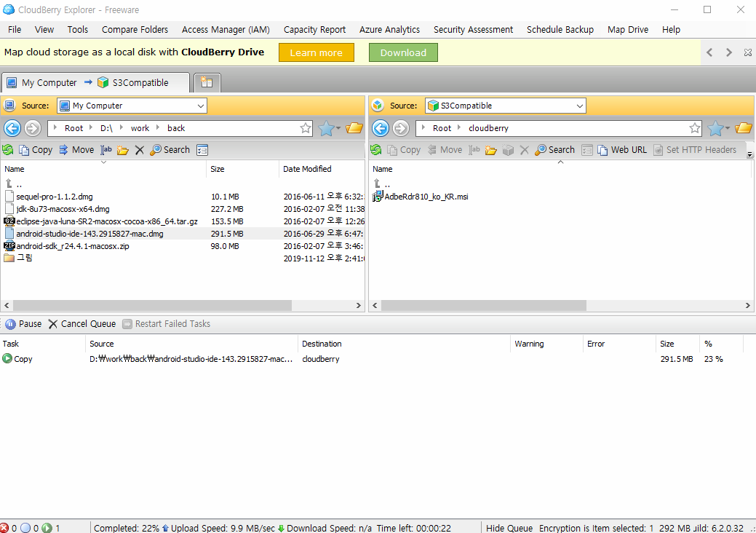
Task: Click Size column header in left pane
Action: 242,169
